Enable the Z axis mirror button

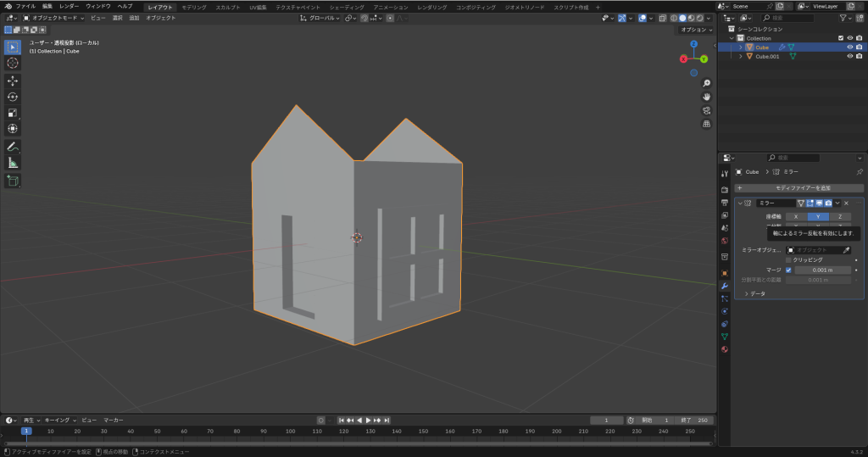pyautogui.click(x=838, y=216)
